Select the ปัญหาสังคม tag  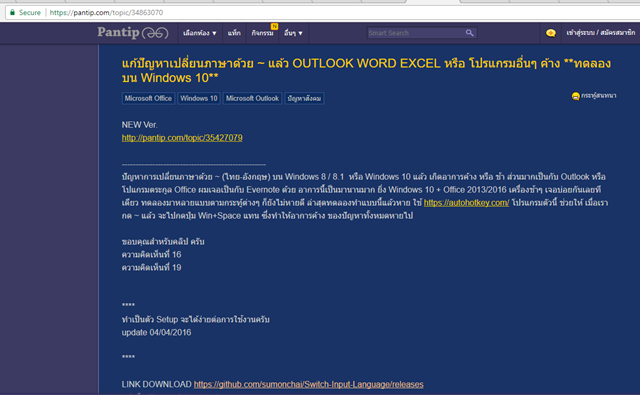point(304,98)
